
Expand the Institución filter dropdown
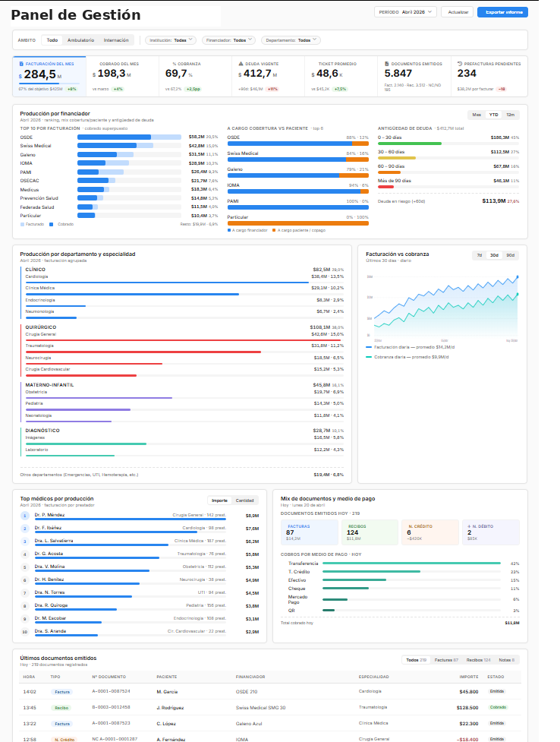click(171, 40)
